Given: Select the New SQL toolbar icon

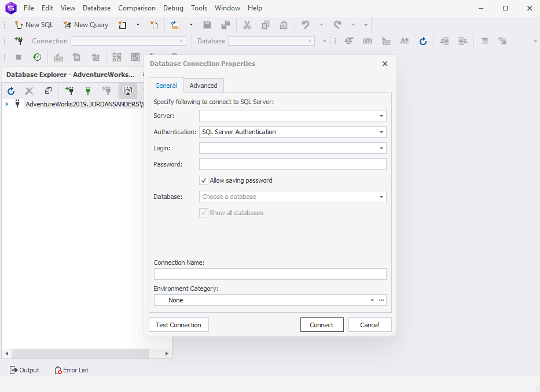Looking at the screenshot, I should tap(33, 24).
